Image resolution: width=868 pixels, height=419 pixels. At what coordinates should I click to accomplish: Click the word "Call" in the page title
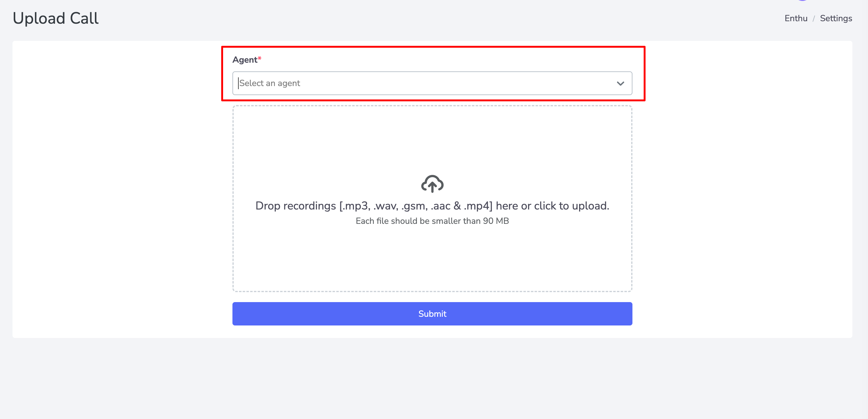click(84, 18)
